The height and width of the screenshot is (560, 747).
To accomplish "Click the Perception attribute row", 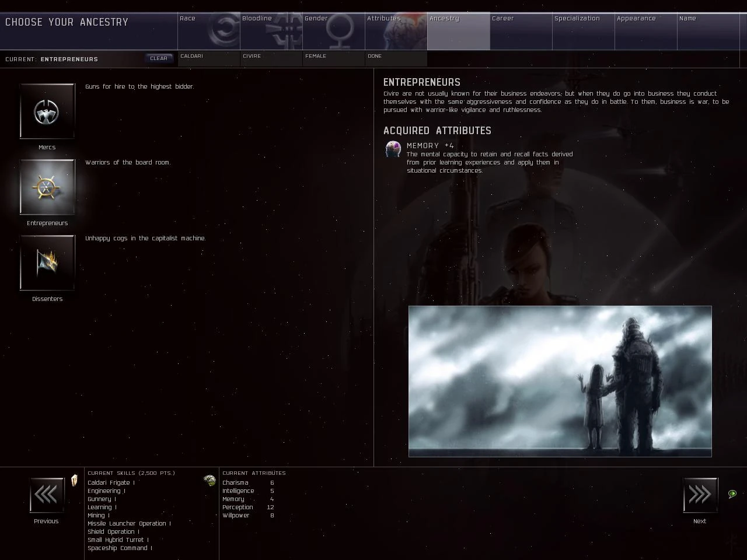I will click(x=248, y=507).
